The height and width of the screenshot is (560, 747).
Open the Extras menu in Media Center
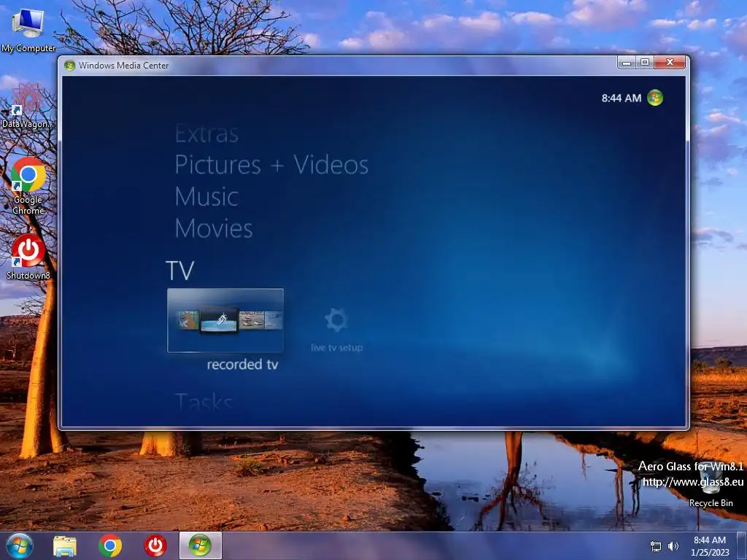206,133
